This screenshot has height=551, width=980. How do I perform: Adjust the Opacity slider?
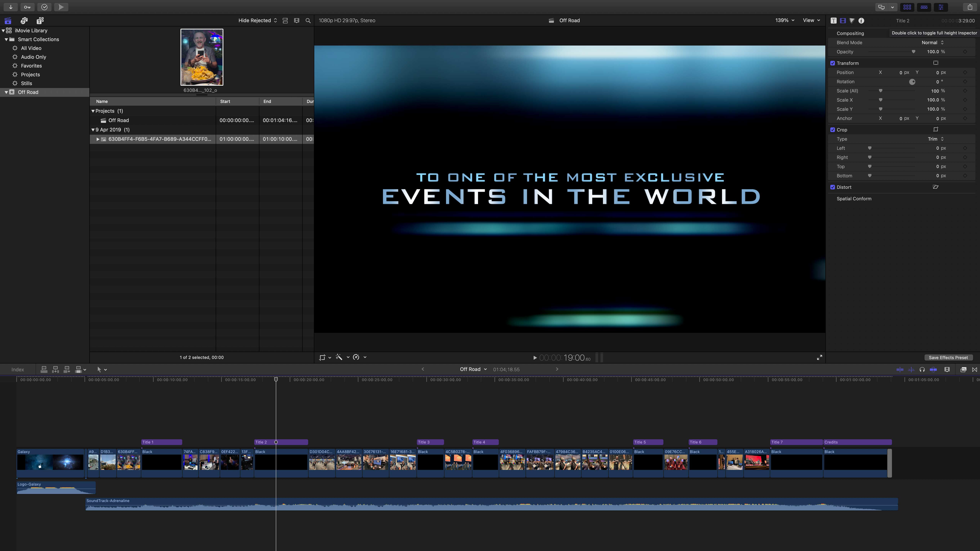pos(913,52)
